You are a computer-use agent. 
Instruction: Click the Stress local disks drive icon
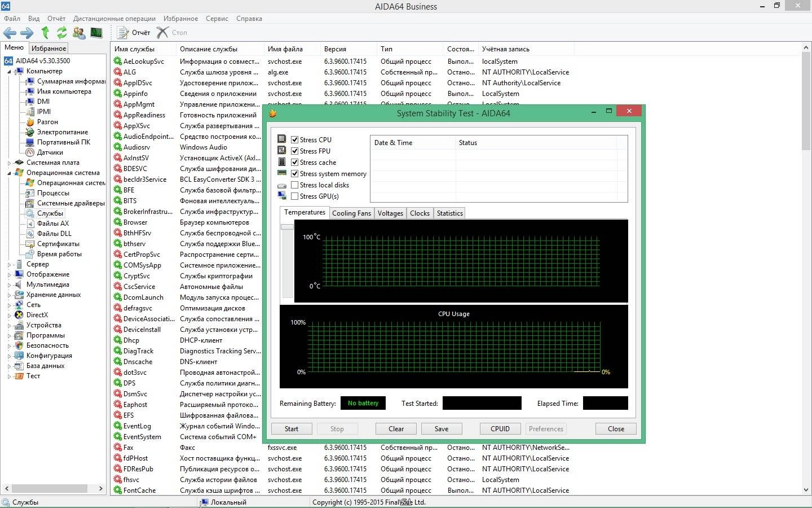[x=282, y=185]
